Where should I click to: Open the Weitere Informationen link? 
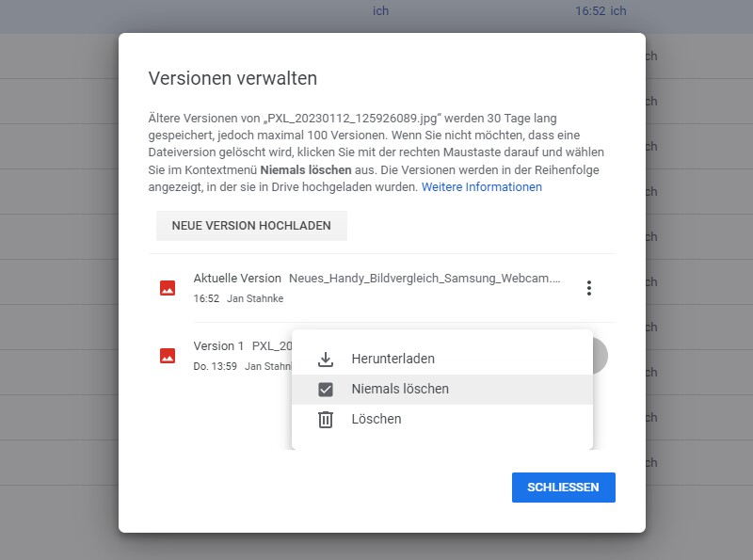[481, 187]
